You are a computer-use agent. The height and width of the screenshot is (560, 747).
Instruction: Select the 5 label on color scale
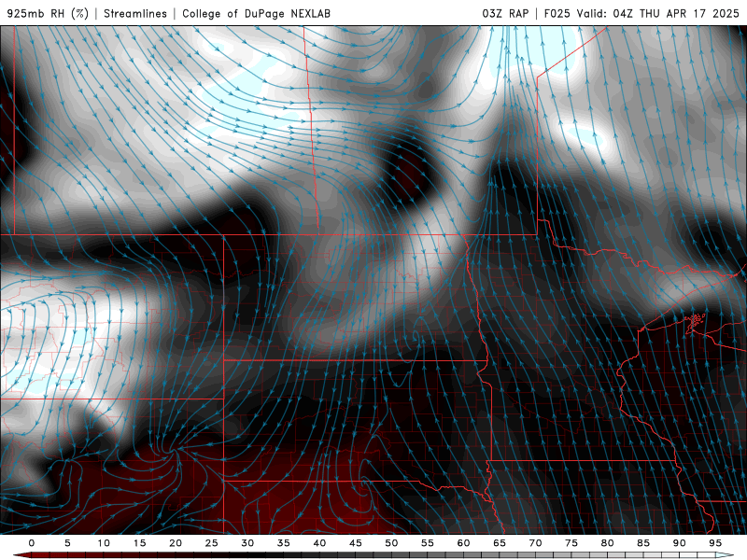67,543
